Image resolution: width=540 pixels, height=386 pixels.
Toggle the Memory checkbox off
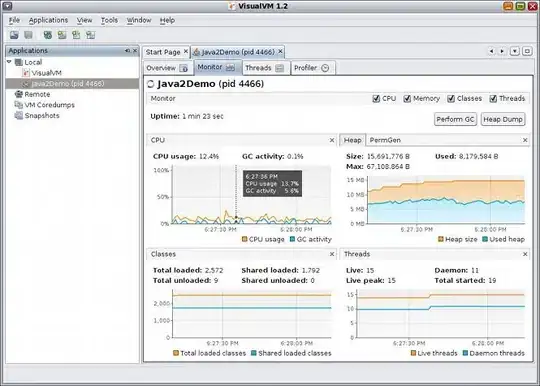[x=407, y=98]
